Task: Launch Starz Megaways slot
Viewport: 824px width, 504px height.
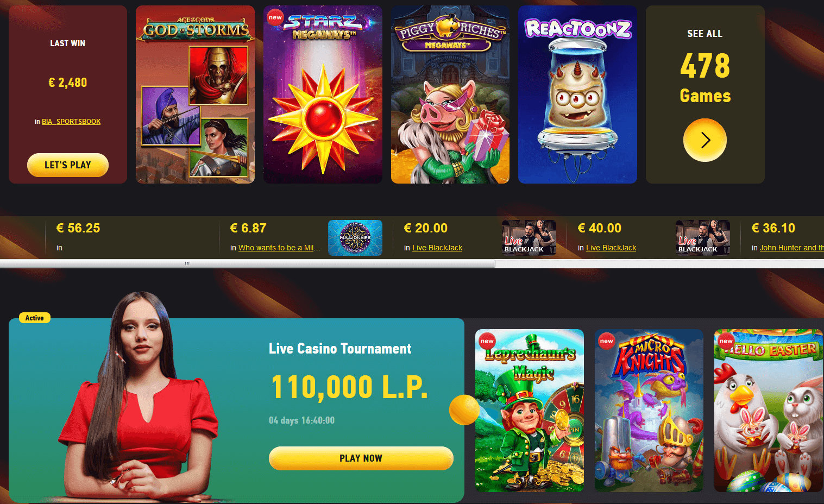Action: tap(323, 94)
